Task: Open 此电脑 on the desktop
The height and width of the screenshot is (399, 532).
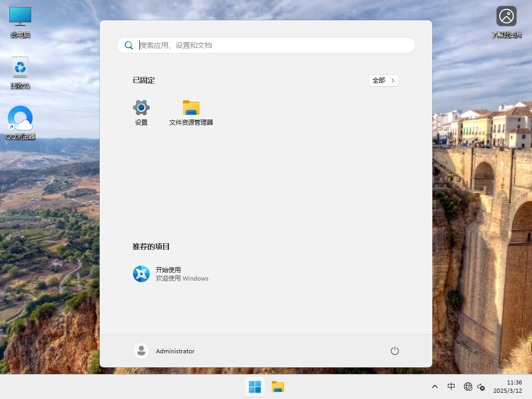Action: [x=20, y=22]
